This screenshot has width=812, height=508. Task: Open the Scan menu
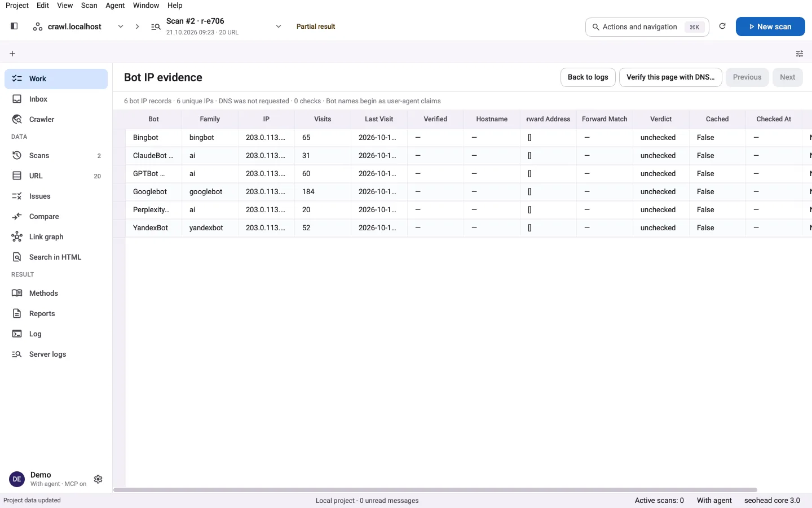(x=89, y=5)
